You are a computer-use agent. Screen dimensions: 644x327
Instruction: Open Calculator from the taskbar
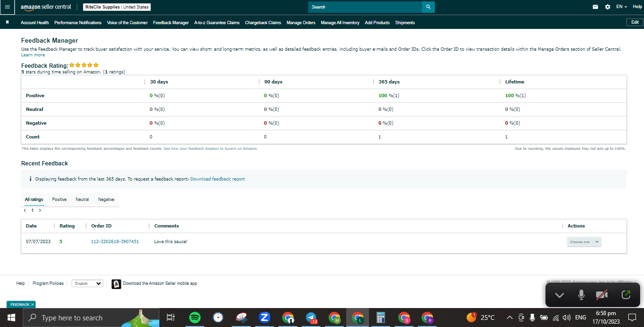click(380, 318)
